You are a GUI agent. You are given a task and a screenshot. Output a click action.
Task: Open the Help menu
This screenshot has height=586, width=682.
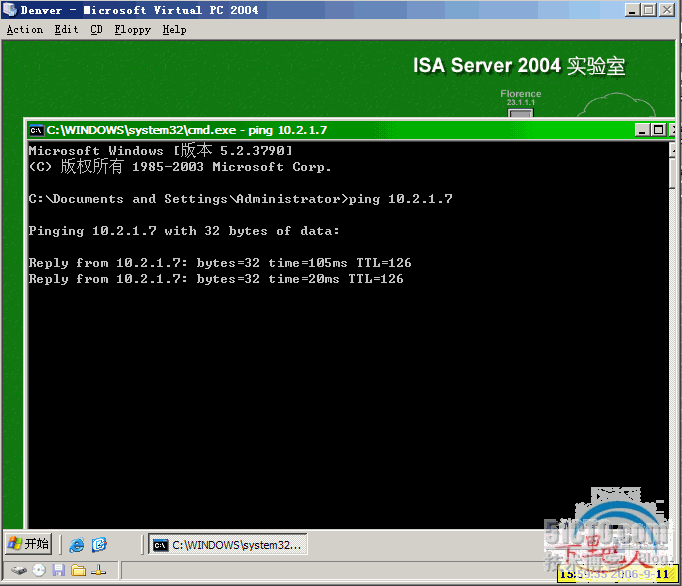tap(174, 30)
